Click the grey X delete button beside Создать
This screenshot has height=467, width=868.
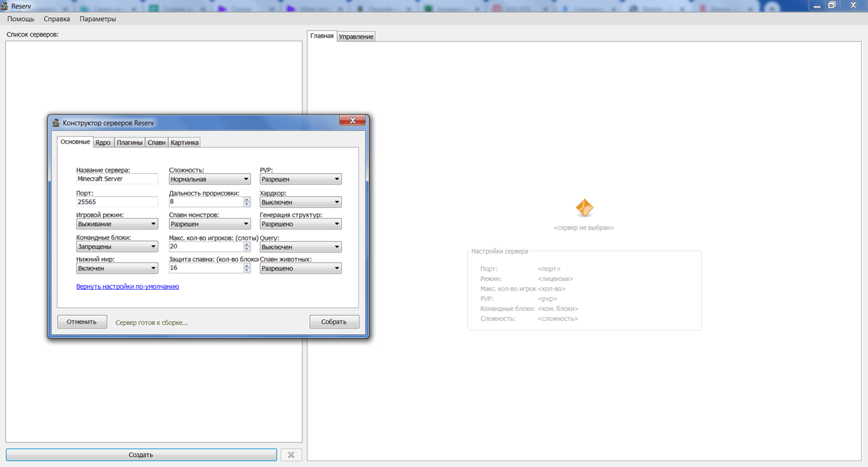[x=291, y=455]
